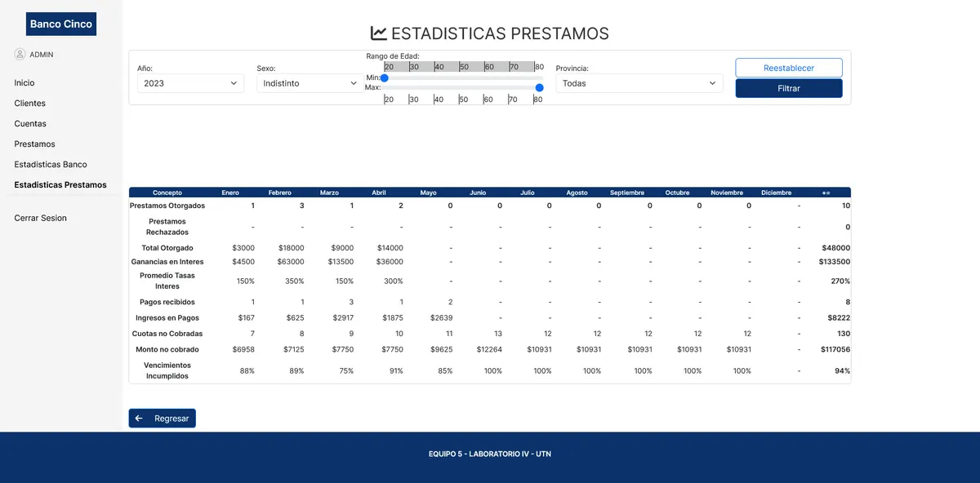Select the active Estadisticas Prestamos entry

(x=60, y=184)
